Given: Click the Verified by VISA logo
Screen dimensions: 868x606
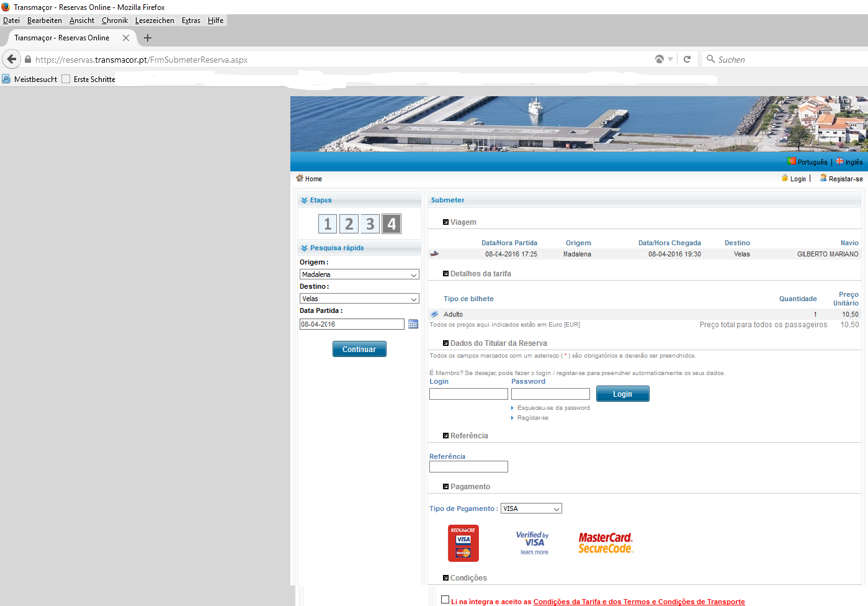Looking at the screenshot, I should [x=532, y=543].
